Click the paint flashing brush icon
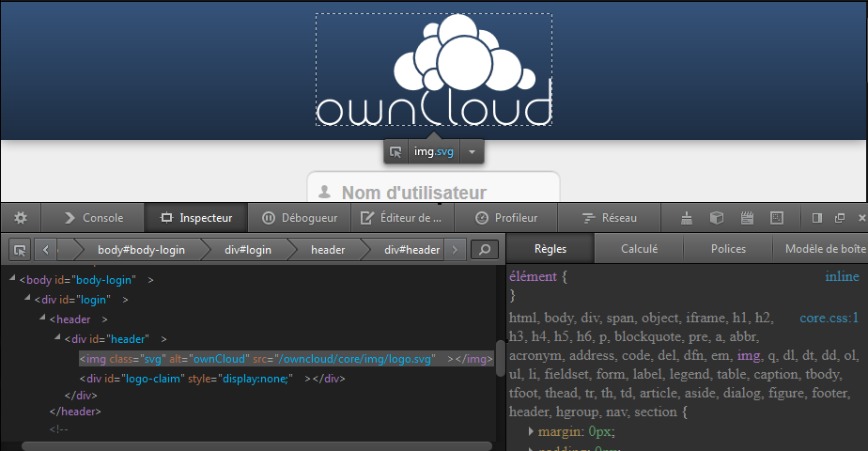This screenshot has width=868, height=451. click(687, 218)
